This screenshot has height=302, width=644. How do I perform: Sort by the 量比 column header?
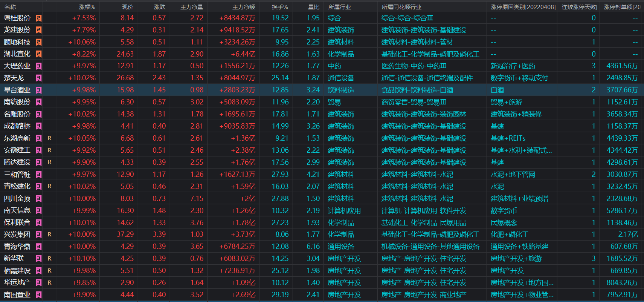(x=314, y=7)
